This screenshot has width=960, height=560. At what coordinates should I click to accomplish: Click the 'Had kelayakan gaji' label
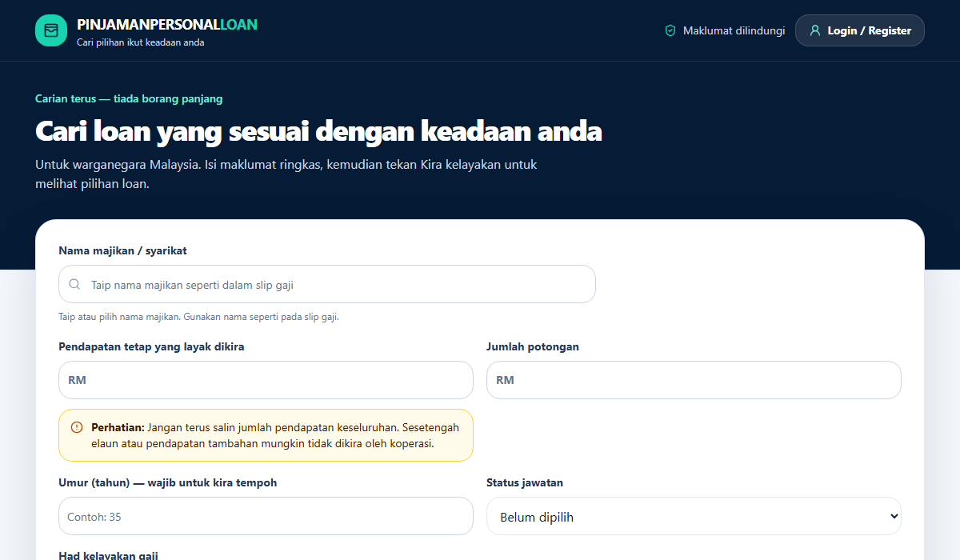(108, 555)
